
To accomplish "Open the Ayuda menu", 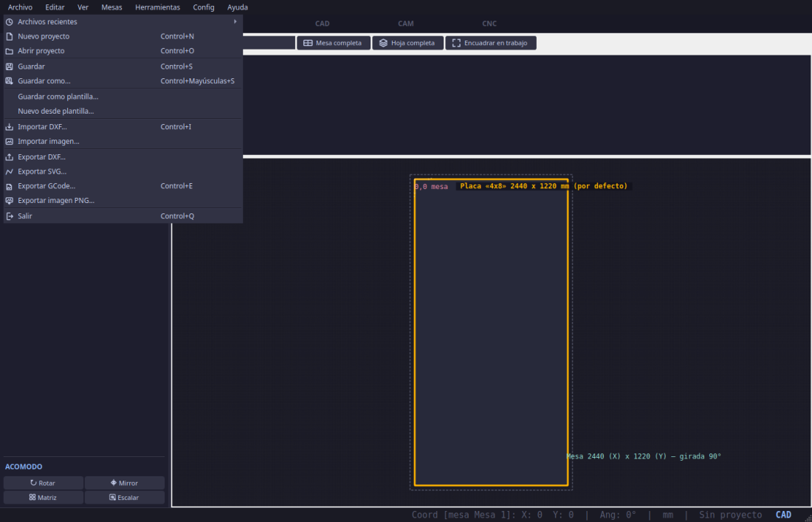I will click(238, 7).
